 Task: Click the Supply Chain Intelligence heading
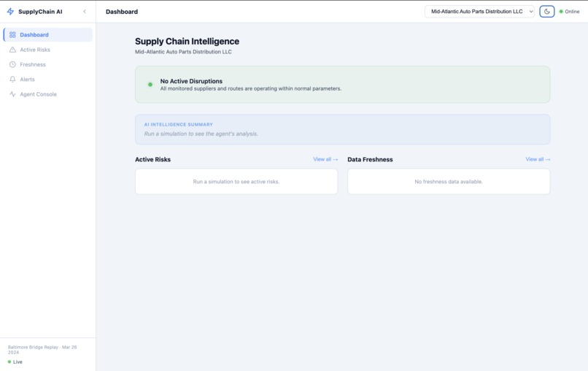click(187, 42)
